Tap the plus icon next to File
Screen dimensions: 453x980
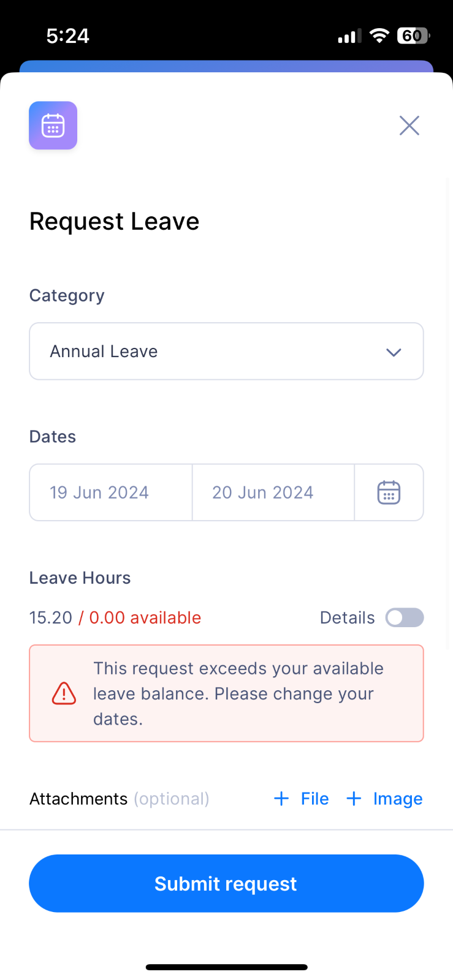[281, 799]
